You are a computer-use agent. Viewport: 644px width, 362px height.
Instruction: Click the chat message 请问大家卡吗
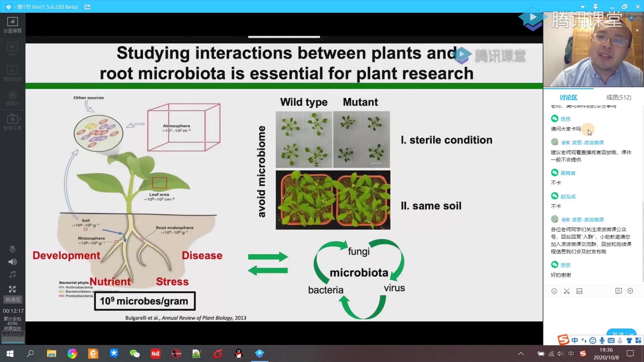point(566,129)
